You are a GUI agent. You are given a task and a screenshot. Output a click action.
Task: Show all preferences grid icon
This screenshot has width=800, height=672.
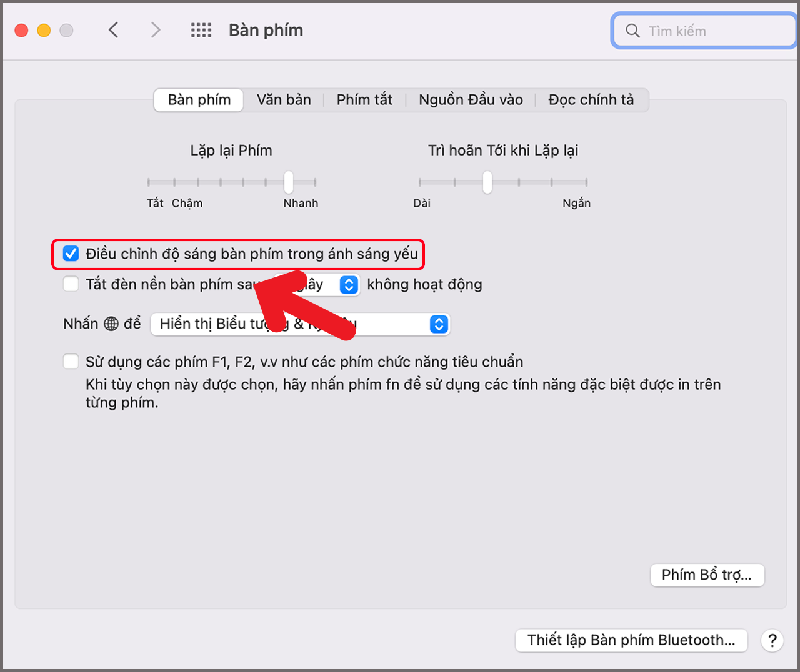click(201, 30)
